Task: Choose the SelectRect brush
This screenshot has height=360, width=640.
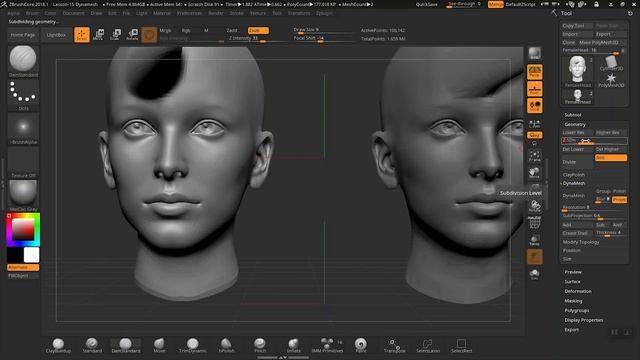Action: point(461,345)
